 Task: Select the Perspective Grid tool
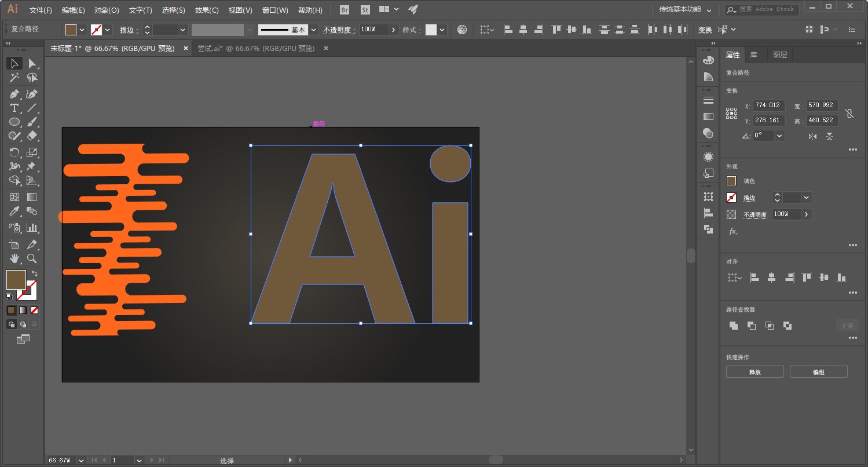click(x=32, y=180)
